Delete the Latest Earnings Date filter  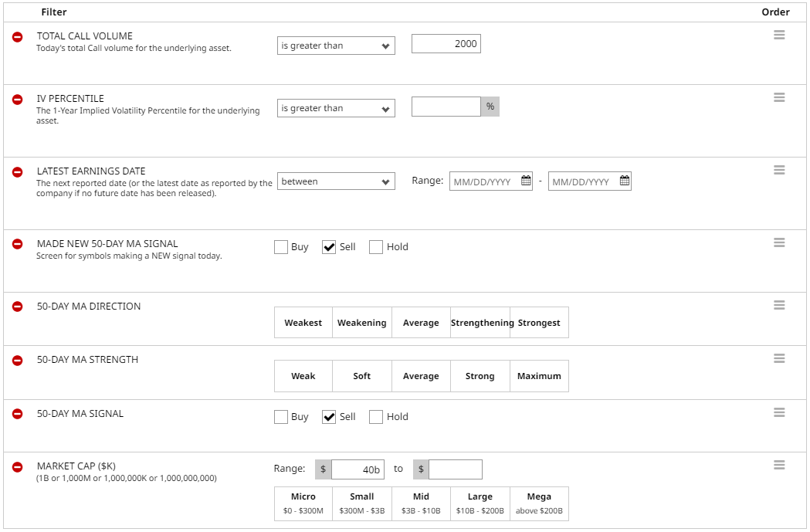[x=18, y=172]
